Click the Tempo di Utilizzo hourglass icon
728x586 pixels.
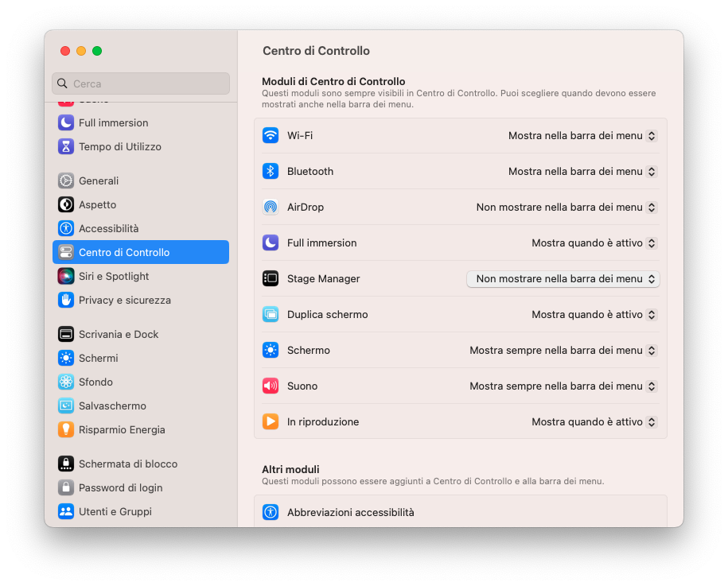66,146
